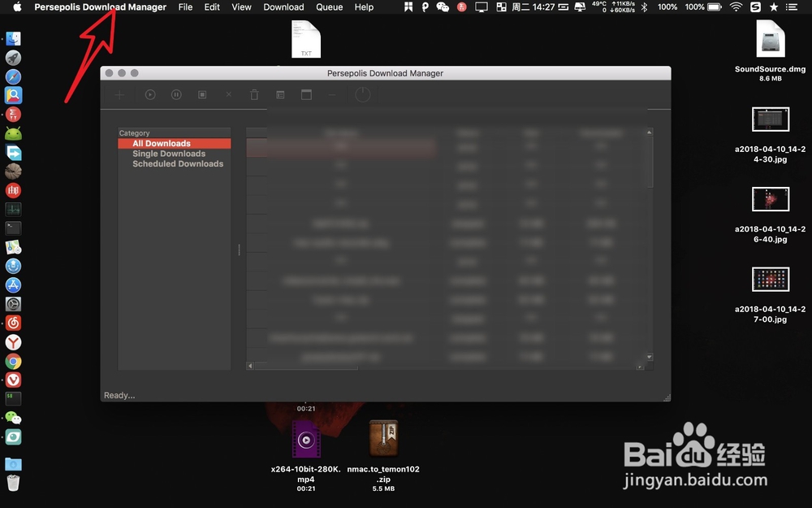Click the battery icon in menu bar
The width and height of the screenshot is (812, 508).
[714, 7]
